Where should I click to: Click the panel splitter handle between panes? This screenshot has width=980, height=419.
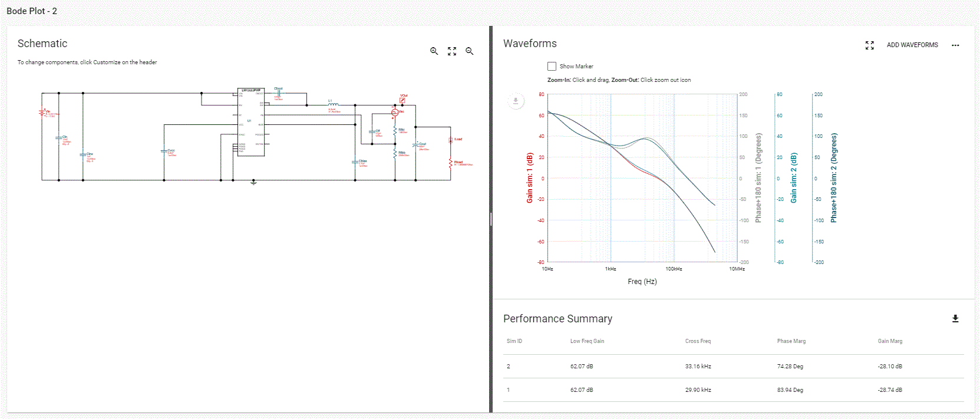coord(490,219)
